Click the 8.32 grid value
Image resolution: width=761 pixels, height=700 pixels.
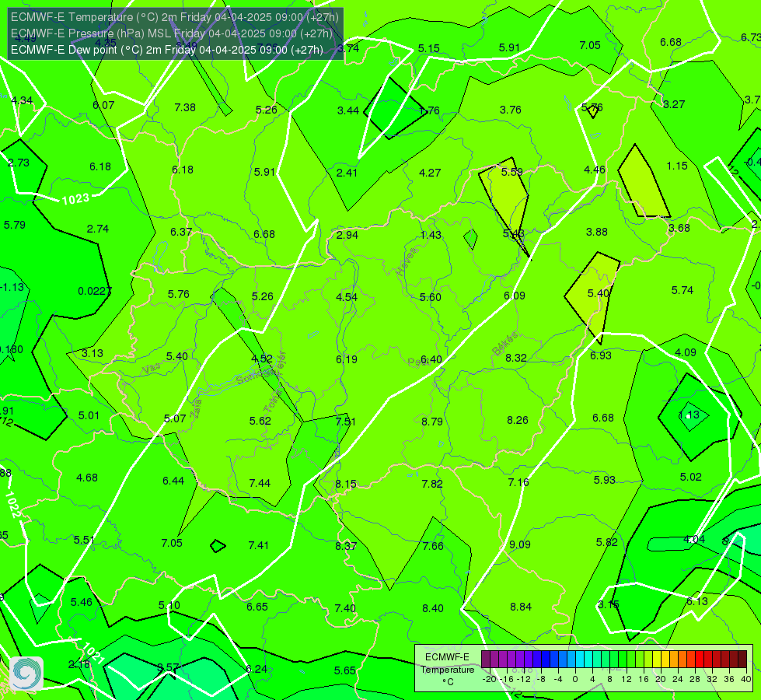pyautogui.click(x=516, y=358)
